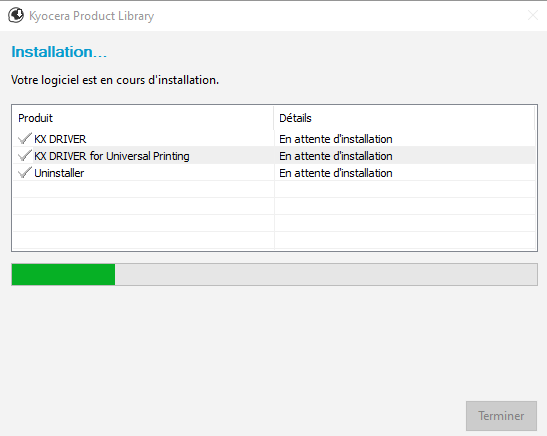
Task: Click installation status for KX DRIVER row
Action: tap(336, 139)
